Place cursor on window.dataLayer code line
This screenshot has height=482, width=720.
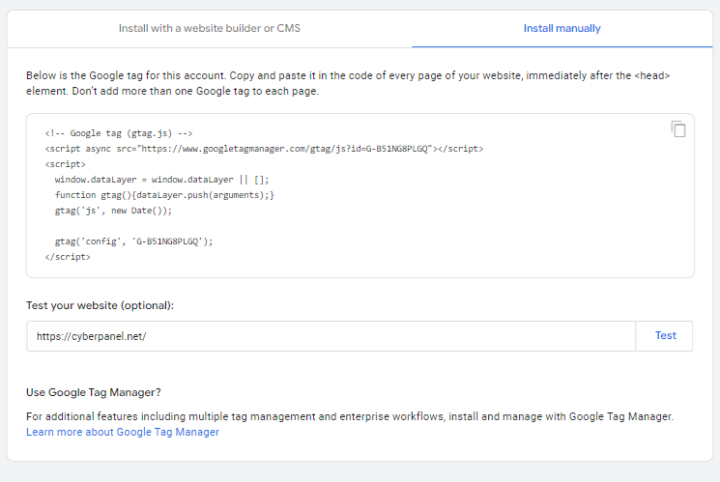point(162,179)
